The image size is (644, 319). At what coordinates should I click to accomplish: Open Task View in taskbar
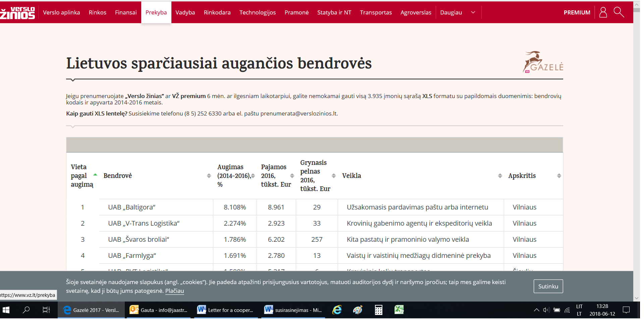[46, 310]
